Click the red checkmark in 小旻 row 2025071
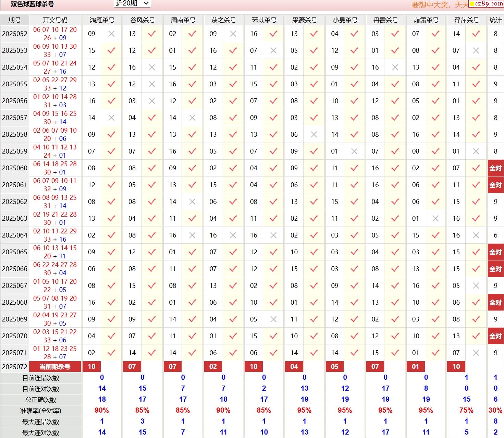Image resolution: width=504 pixels, height=438 pixels. (x=354, y=353)
